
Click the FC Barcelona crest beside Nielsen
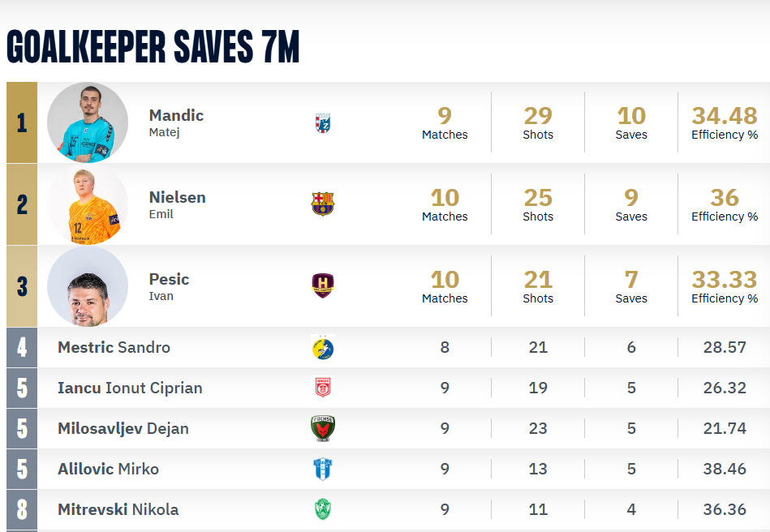tap(323, 204)
